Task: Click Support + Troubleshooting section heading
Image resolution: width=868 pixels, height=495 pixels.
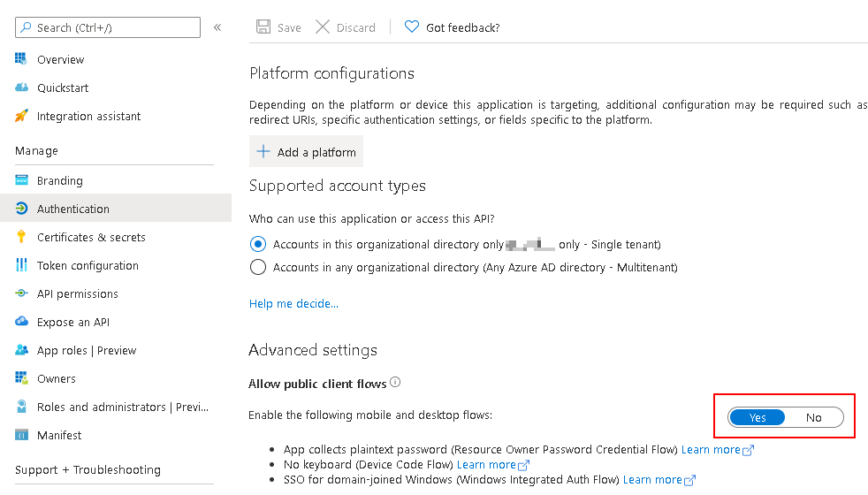Action: tap(88, 469)
